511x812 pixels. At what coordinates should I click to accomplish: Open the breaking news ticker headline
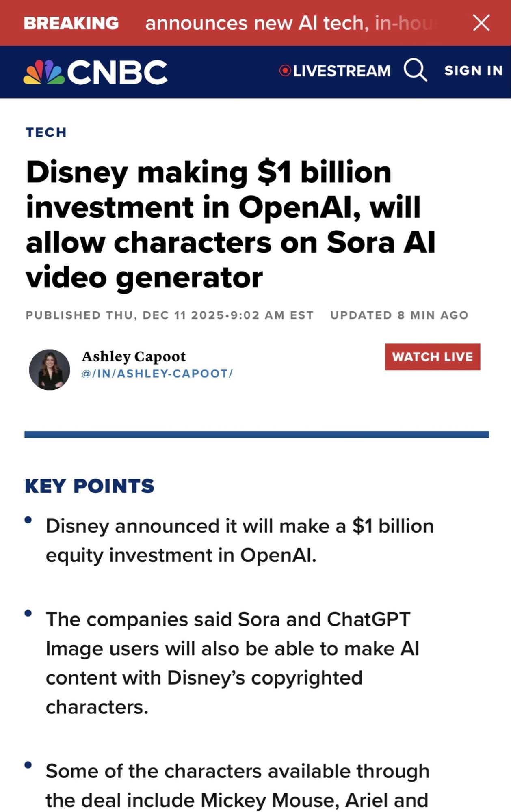pyautogui.click(x=288, y=23)
